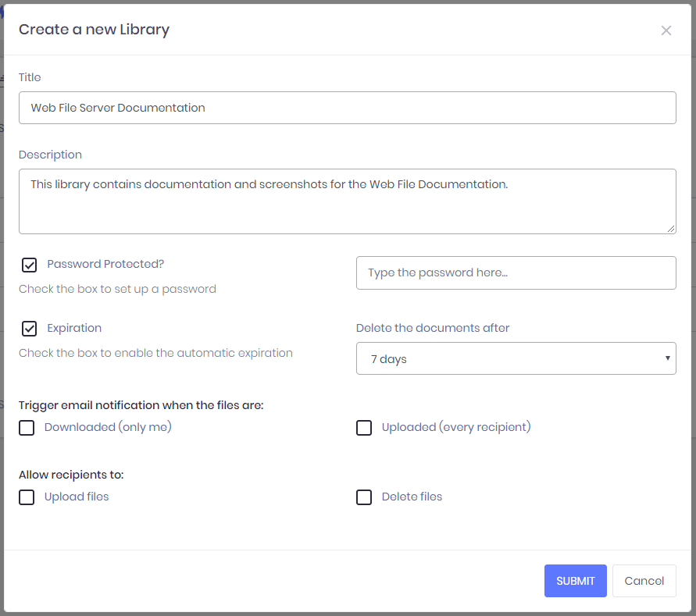
Task: Focus the Description text area
Action: (348, 201)
